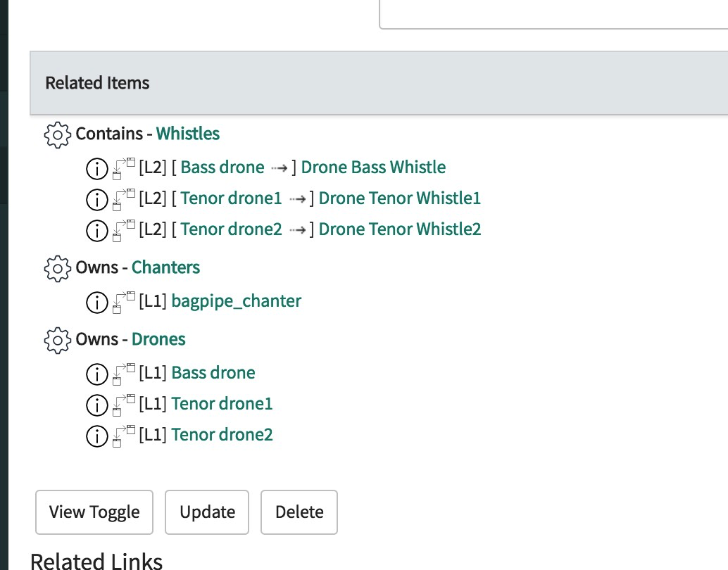Open Drone Tenor Whistle1 record
Image resolution: width=728 pixels, height=570 pixels.
point(400,198)
